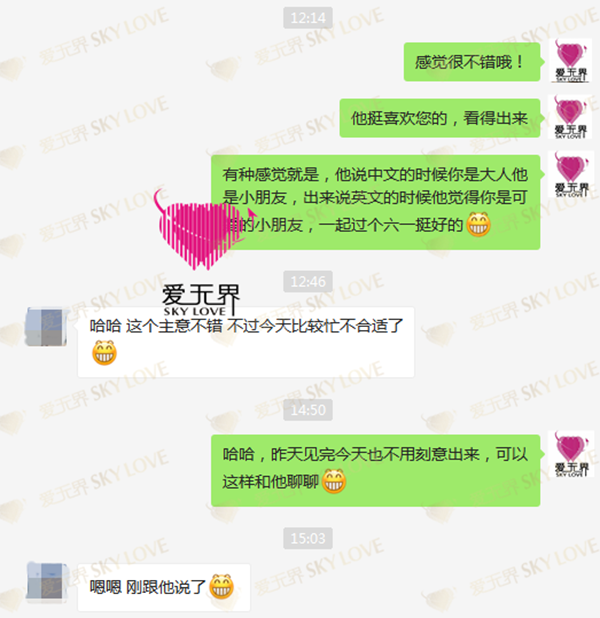
Task: Click the grinning emoji after 一起过个六一挺好的
Action: (x=478, y=224)
